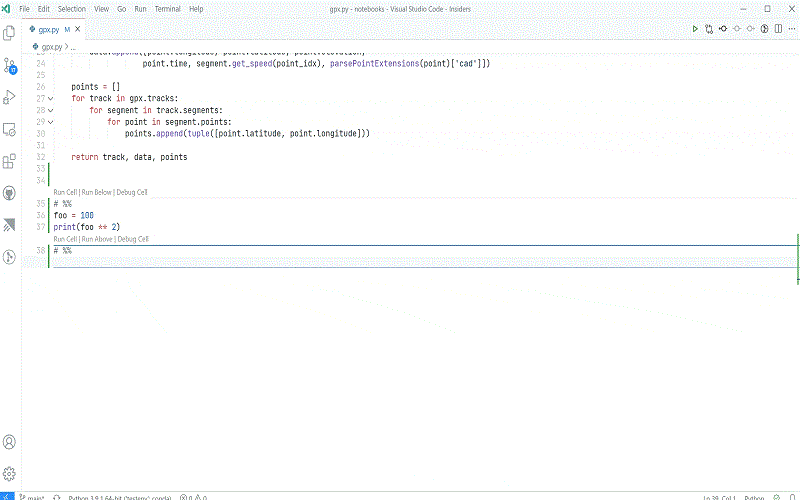Close the gpx.py tab

tap(78, 29)
